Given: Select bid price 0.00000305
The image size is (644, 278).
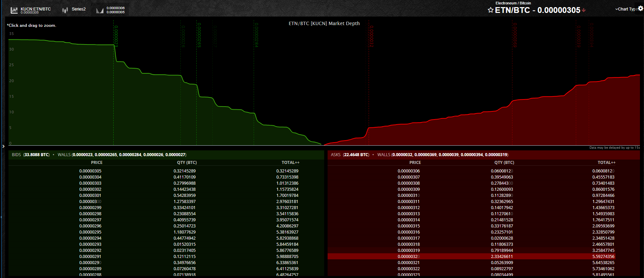Looking at the screenshot, I should pos(90,171).
